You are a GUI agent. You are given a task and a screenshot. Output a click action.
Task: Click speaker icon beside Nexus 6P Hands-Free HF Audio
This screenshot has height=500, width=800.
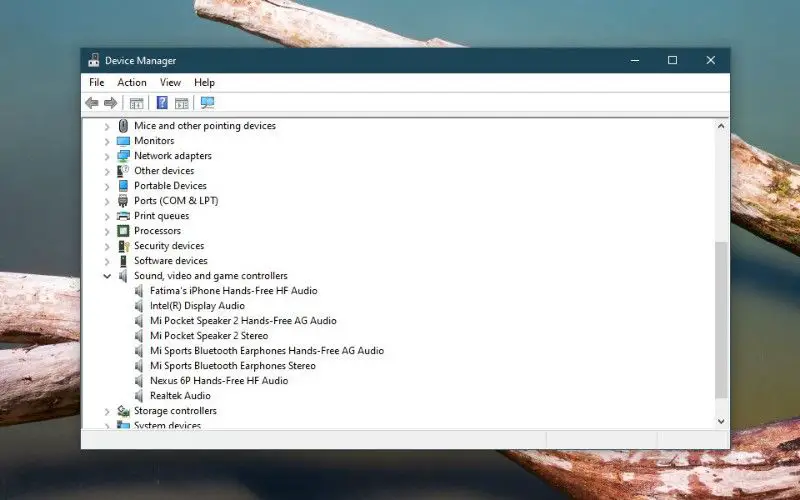(139, 381)
